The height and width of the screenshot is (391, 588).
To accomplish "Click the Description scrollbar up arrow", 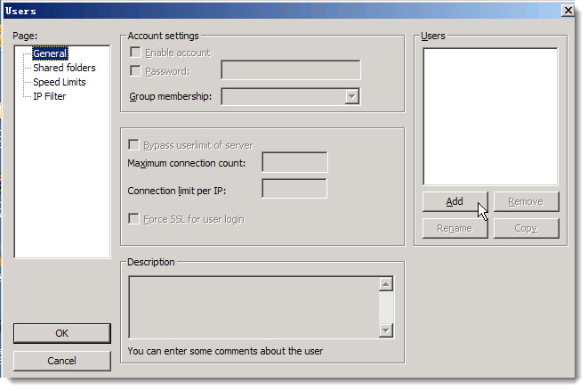I will 386,284.
